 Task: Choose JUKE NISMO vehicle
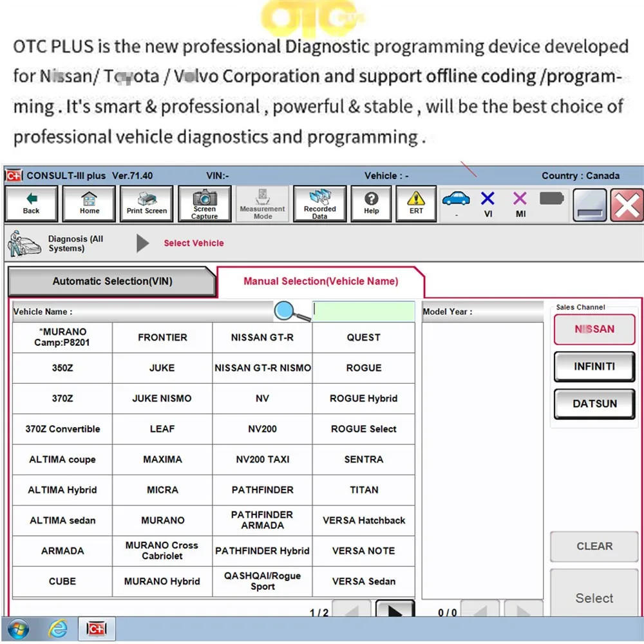162,399
